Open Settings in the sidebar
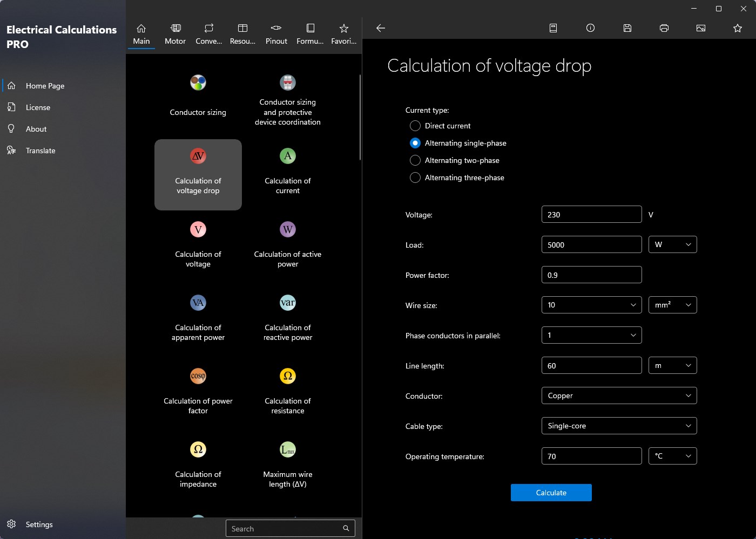This screenshot has width=756, height=539. tap(63, 524)
